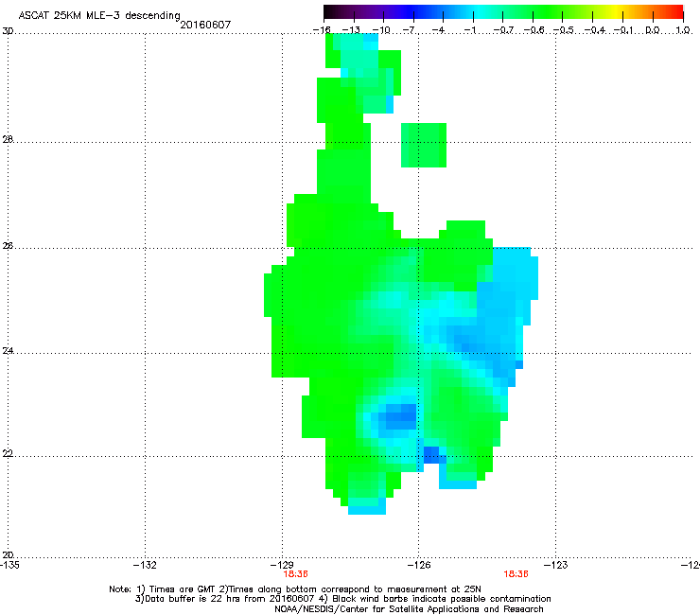
Task: Click the latitude axis label 24
Action: [x=8, y=351]
